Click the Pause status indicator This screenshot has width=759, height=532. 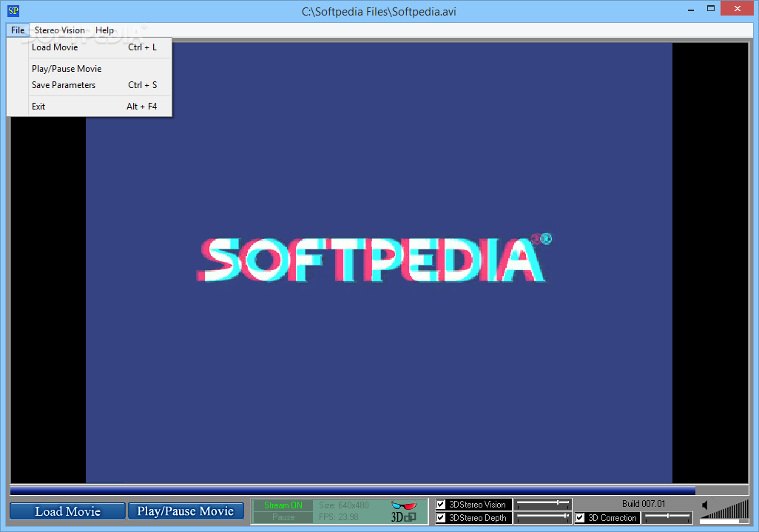pyautogui.click(x=283, y=517)
